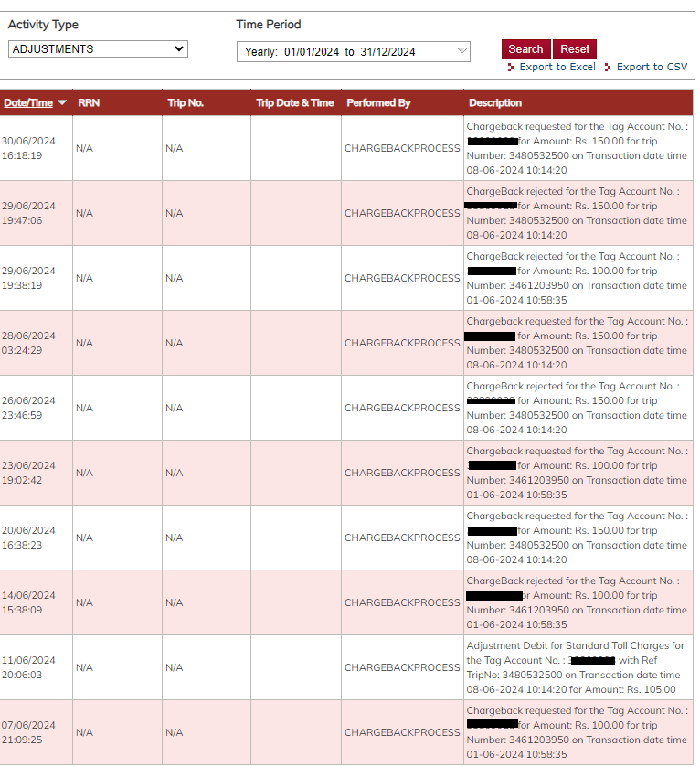The height and width of the screenshot is (767, 700).
Task: Click the Trip Date & Time column header
Action: [295, 102]
